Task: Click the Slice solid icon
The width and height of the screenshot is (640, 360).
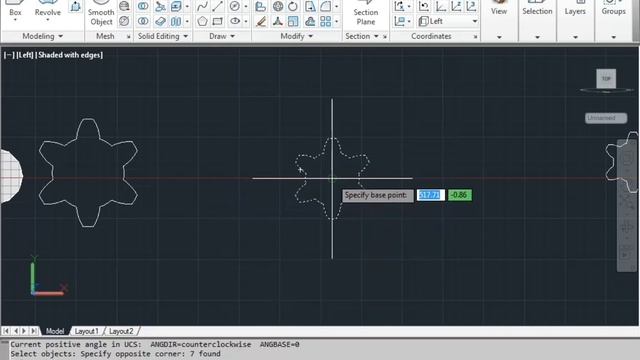Action: 160,6
